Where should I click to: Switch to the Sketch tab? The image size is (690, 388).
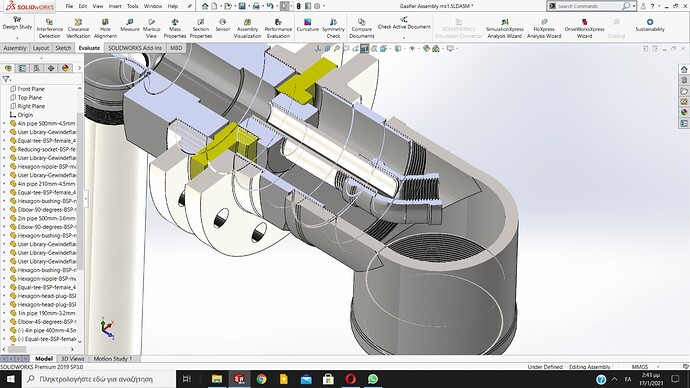(x=63, y=48)
